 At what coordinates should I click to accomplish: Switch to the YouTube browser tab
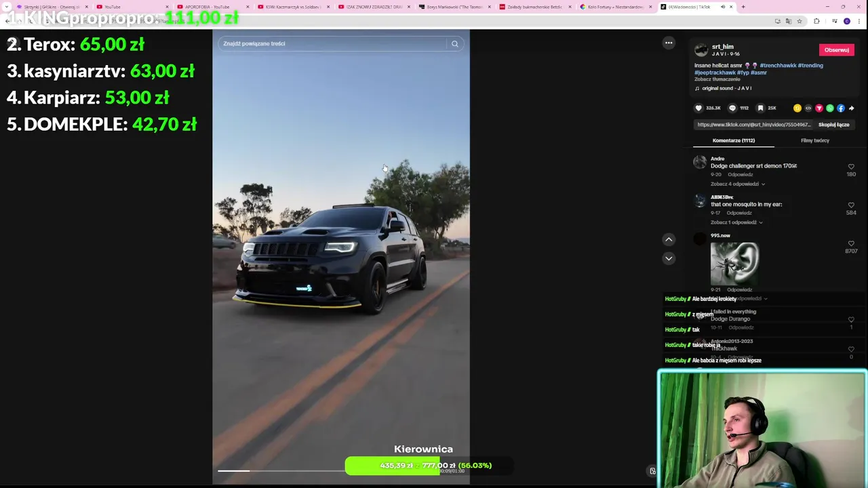pyautogui.click(x=132, y=7)
